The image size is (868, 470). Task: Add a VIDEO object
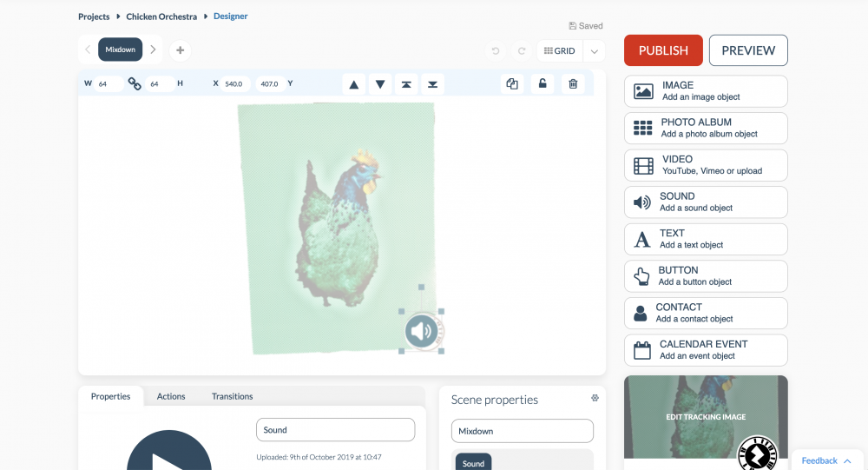point(706,165)
